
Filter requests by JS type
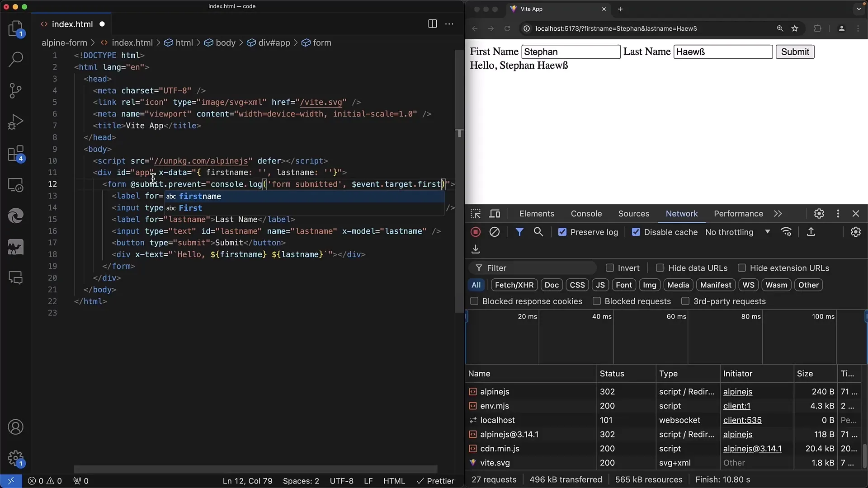[600, 285]
